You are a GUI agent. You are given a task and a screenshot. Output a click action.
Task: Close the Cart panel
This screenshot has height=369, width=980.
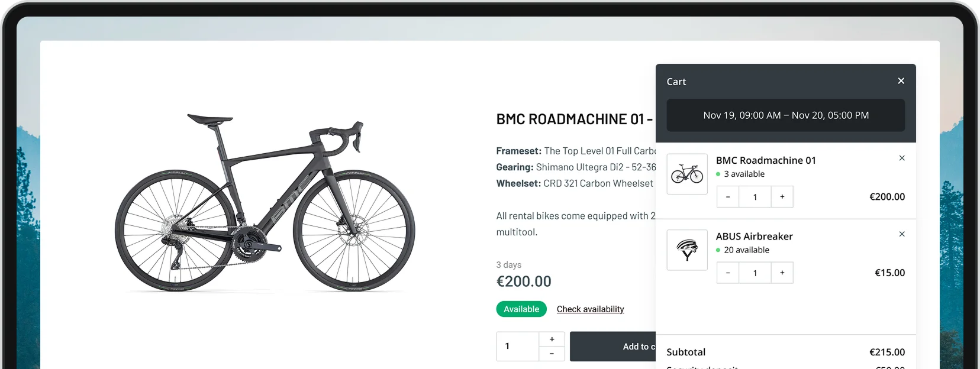coord(901,81)
